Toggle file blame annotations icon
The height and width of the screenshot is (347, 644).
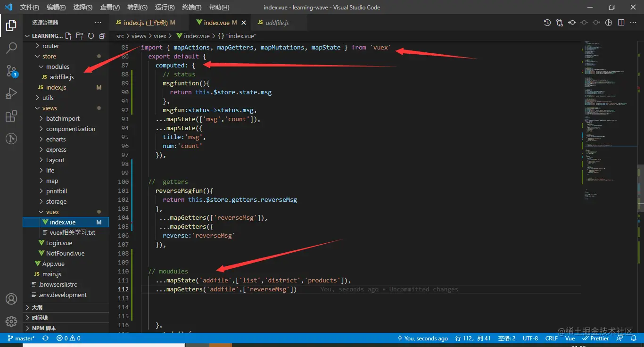point(609,23)
